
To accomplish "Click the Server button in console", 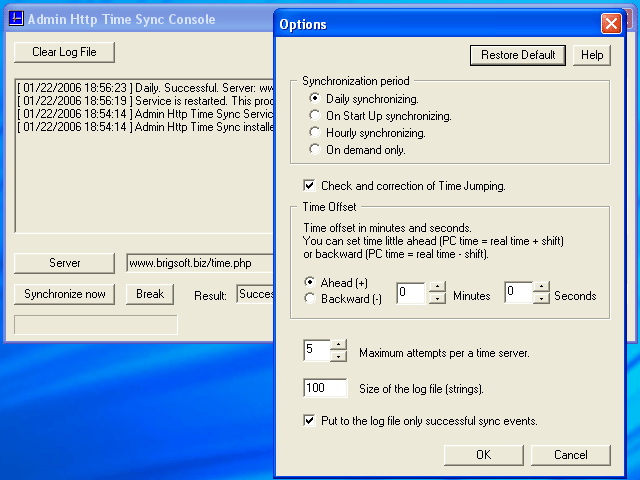I will coord(64,263).
